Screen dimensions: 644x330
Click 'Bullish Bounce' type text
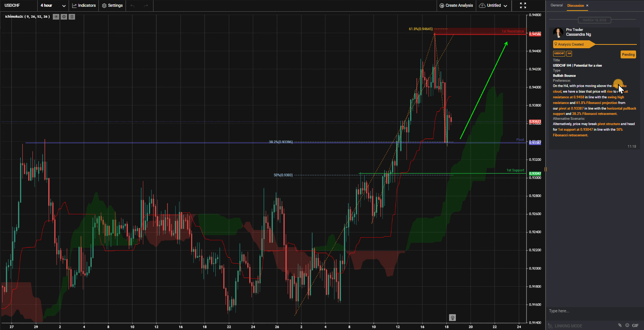coord(564,76)
